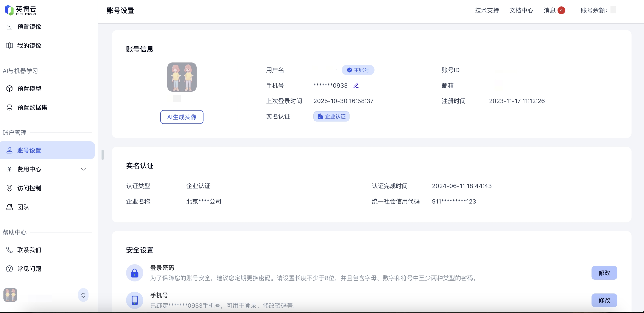Expand the 费用中心 submenu chevron
The width and height of the screenshot is (644, 313).
[83, 169]
